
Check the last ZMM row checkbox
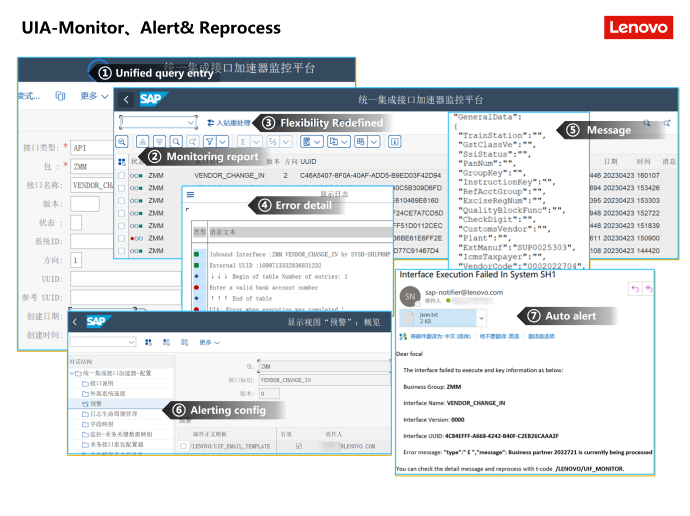pos(121,251)
